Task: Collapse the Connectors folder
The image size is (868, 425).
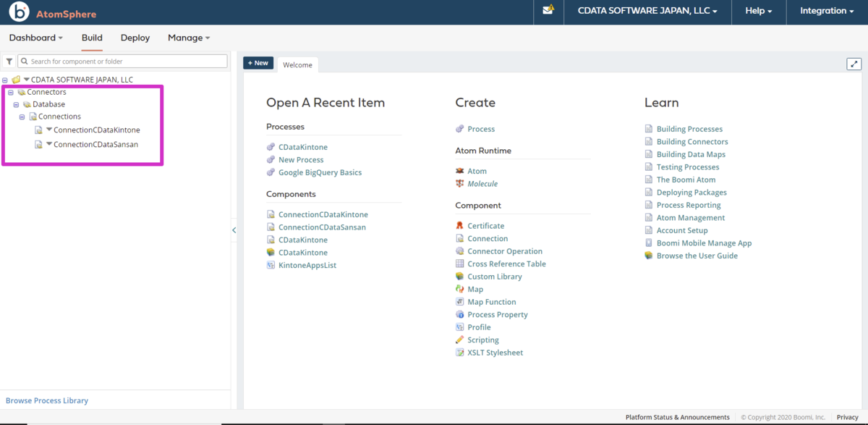Action: 10,93
